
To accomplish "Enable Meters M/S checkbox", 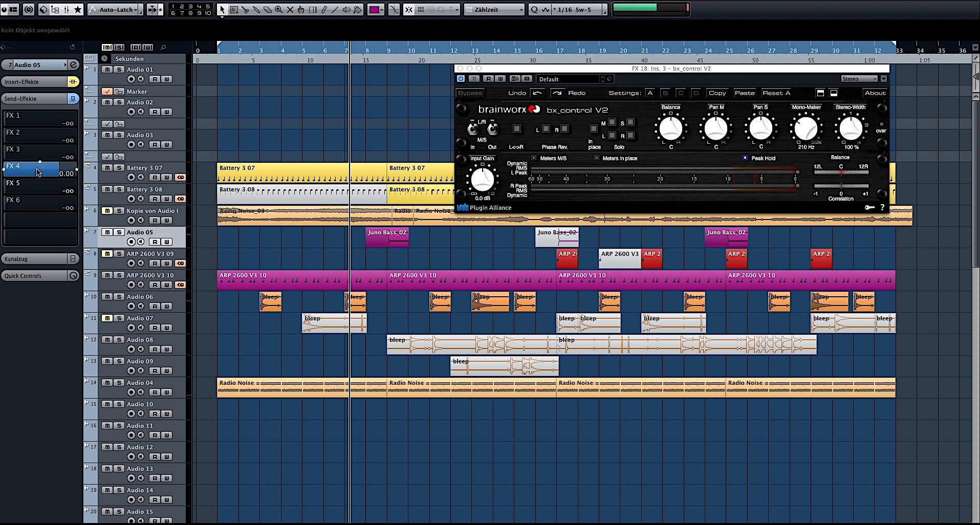I will (534, 158).
